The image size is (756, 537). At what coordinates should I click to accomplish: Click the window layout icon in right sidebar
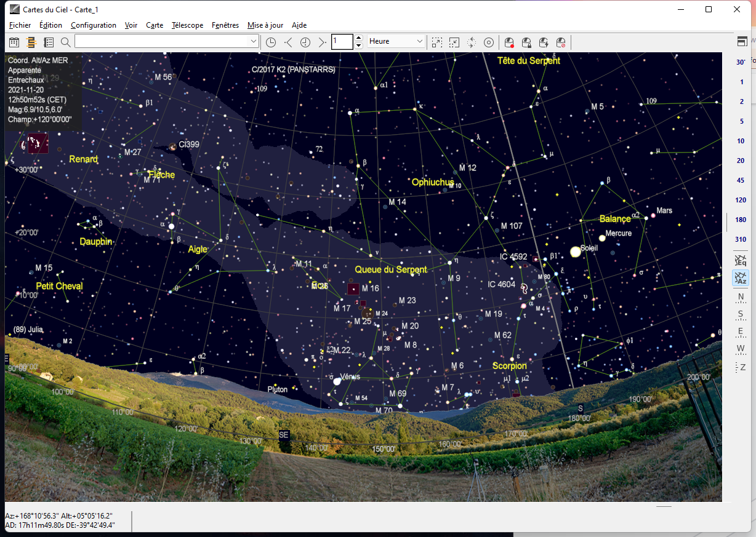[x=742, y=42]
